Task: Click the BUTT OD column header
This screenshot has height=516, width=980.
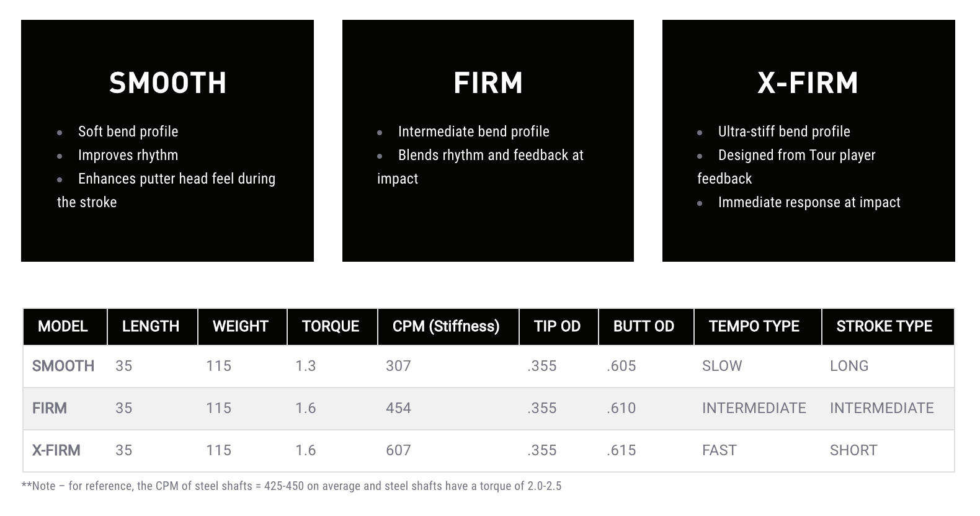Action: pyautogui.click(x=644, y=326)
